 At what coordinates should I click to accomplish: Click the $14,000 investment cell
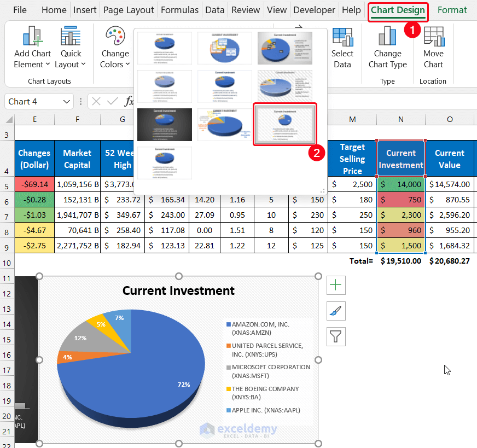(x=400, y=184)
